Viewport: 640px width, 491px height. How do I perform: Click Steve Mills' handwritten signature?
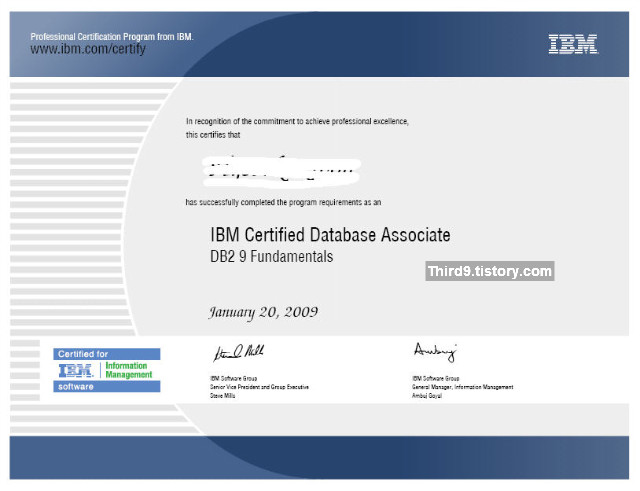pyautogui.click(x=239, y=353)
